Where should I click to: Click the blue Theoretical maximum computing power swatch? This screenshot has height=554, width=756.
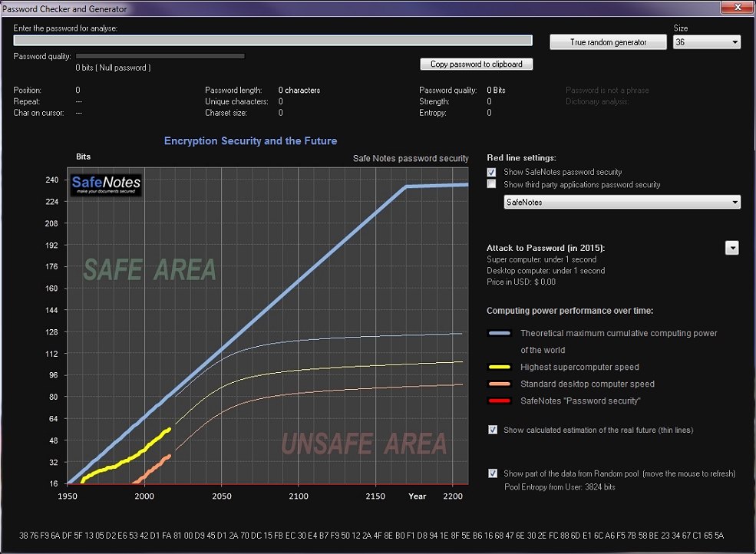pyautogui.click(x=500, y=333)
